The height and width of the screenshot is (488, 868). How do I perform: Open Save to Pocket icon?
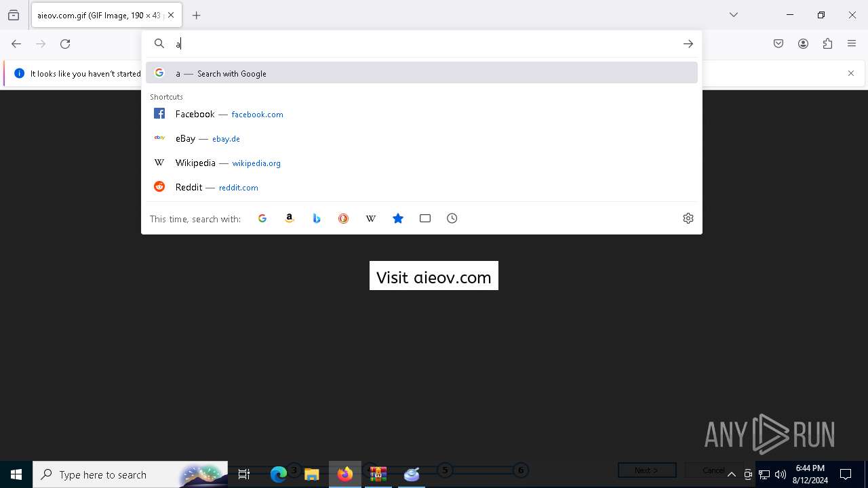778,44
